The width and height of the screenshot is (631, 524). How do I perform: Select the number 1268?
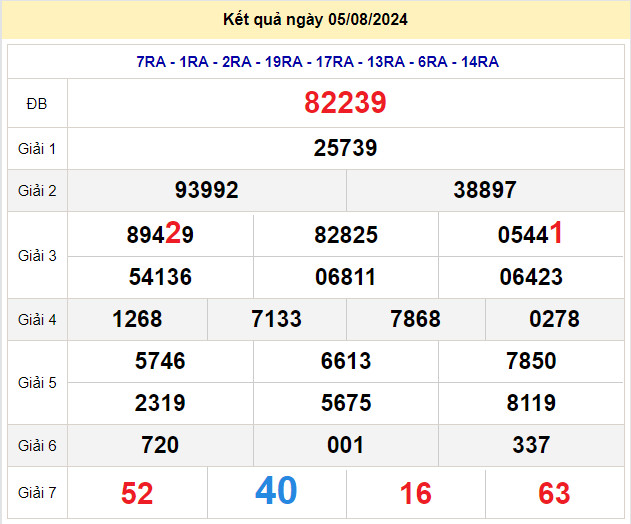137,319
